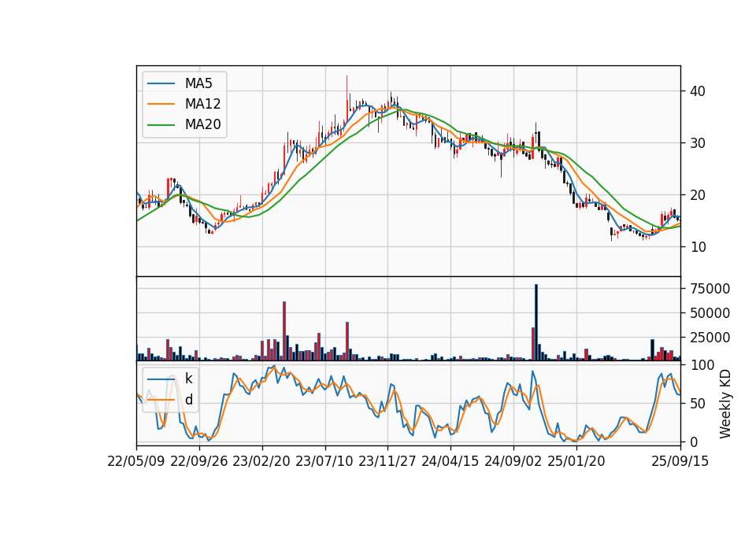The image size is (756, 543).
Task: Click the MA5 legend label
Action: click(198, 83)
